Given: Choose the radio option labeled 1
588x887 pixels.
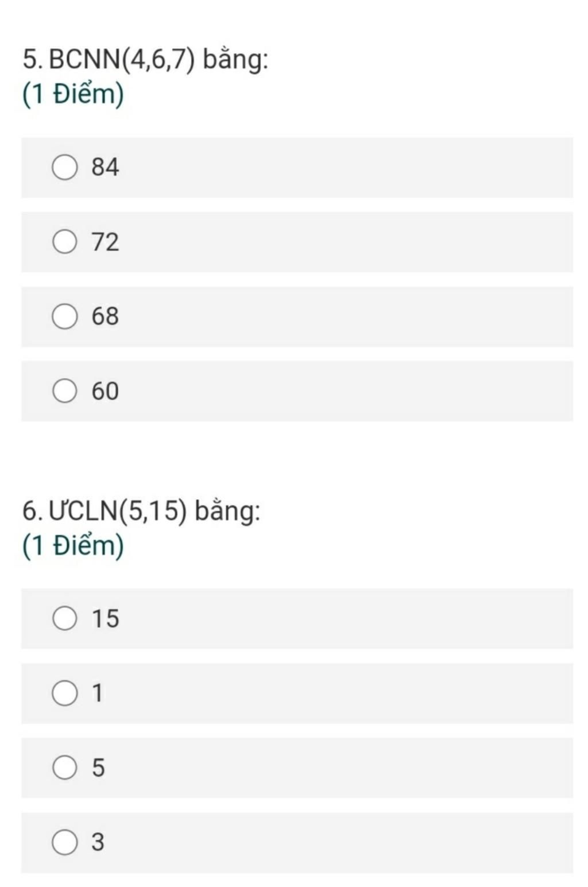Looking at the screenshot, I should [x=64, y=693].
